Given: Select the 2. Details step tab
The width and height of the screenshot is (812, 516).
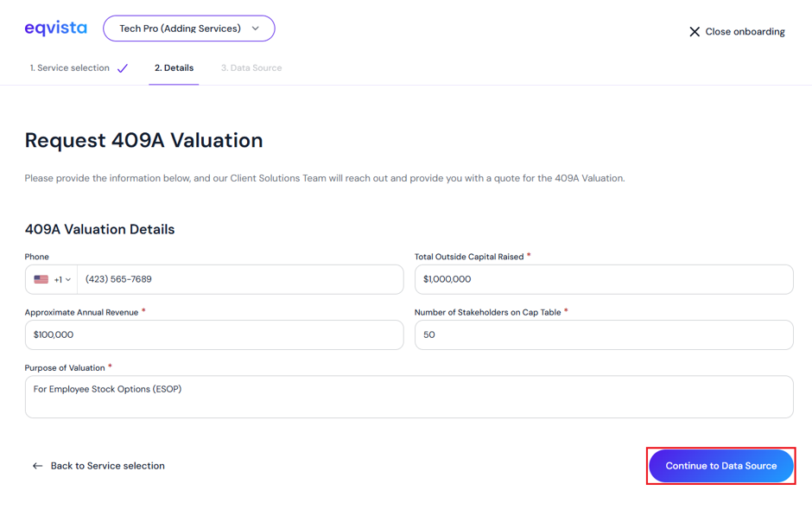Looking at the screenshot, I should 174,68.
